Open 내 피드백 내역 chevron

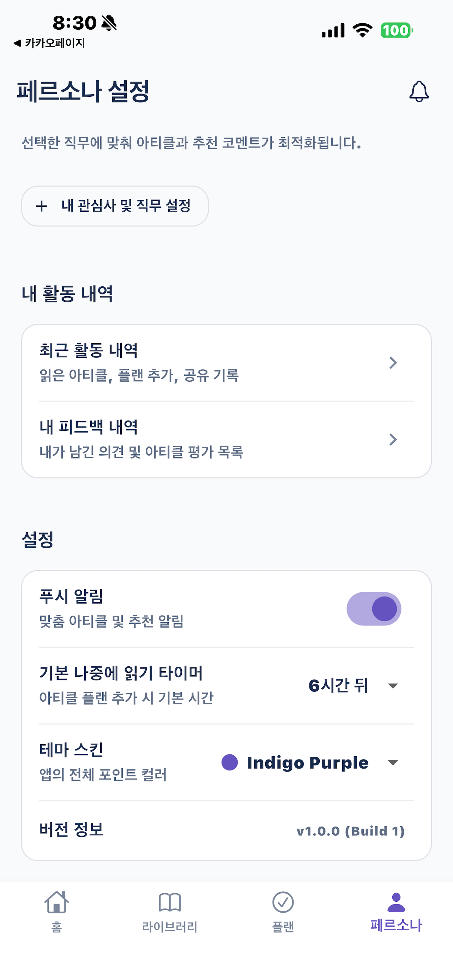393,440
